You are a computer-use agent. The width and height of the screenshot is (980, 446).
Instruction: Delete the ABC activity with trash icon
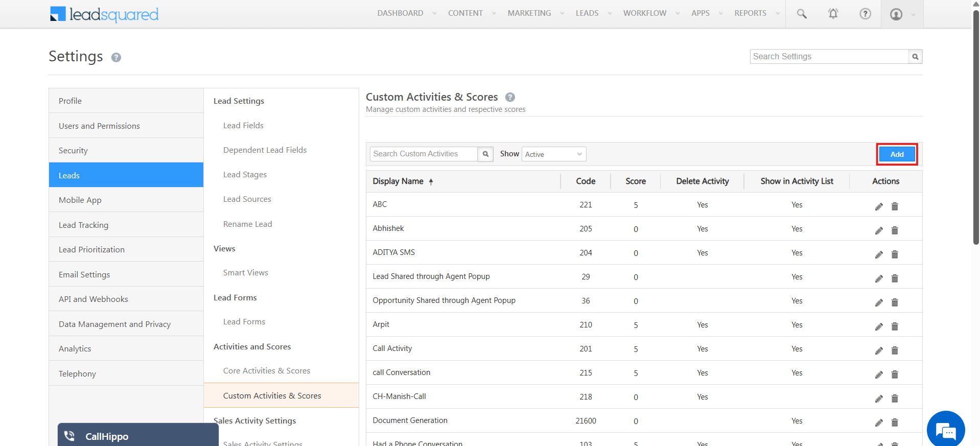[x=895, y=206]
